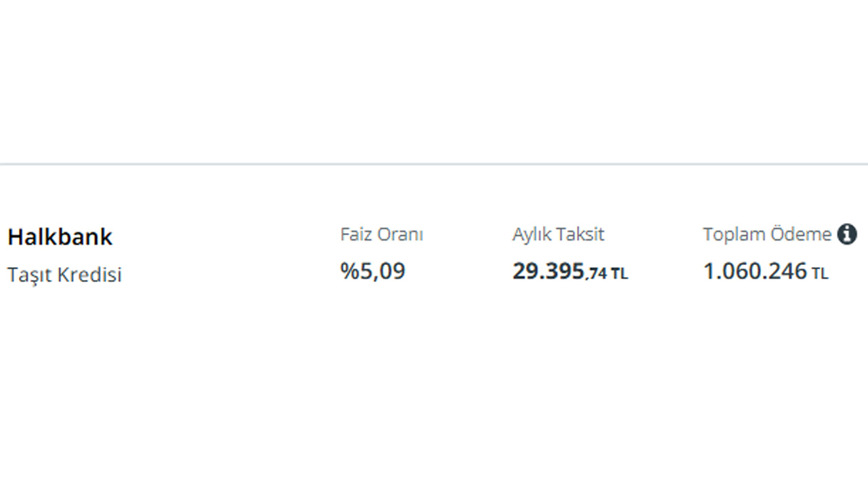Click the Faiz Oranı column label
The height and width of the screenshot is (488, 868).
[382, 235]
